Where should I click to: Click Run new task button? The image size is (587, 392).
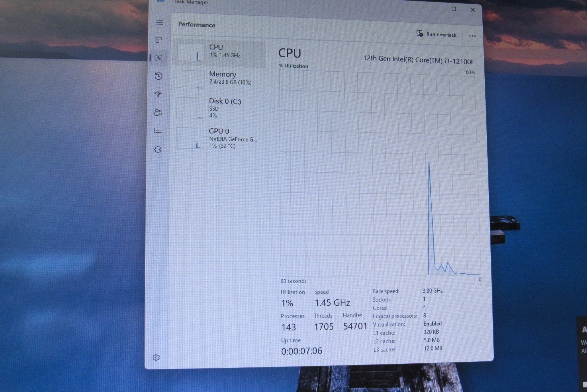pyautogui.click(x=436, y=34)
